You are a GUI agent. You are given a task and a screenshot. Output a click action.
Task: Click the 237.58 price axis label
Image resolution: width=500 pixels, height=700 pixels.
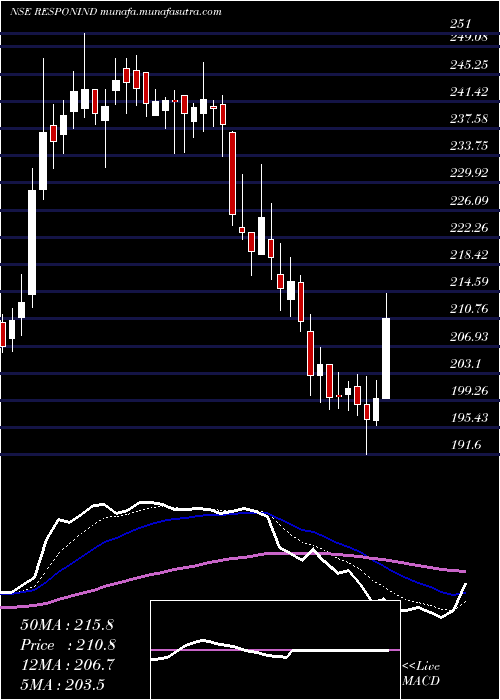[468, 119]
